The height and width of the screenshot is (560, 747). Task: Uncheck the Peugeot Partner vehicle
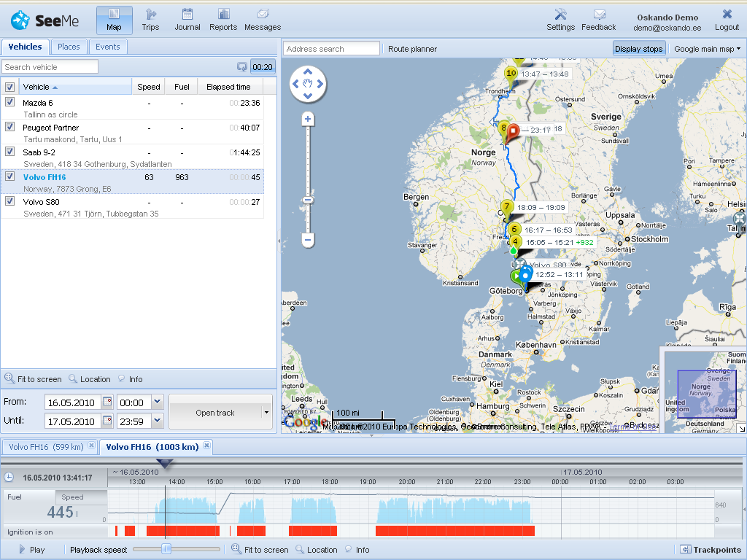coord(9,127)
